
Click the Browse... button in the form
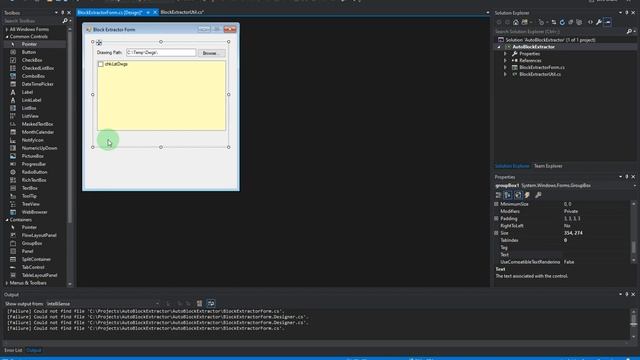click(x=211, y=53)
